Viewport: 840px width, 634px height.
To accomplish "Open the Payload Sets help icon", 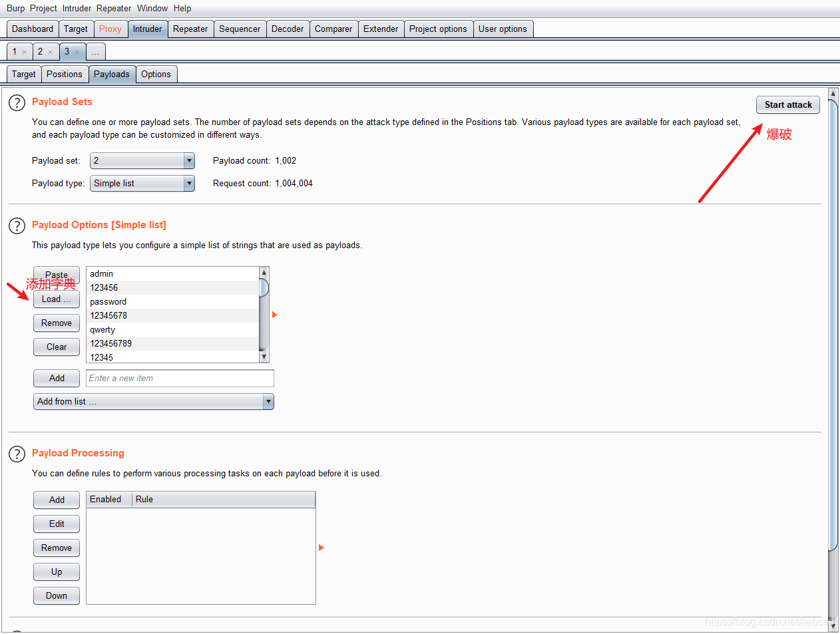I will pos(17,103).
